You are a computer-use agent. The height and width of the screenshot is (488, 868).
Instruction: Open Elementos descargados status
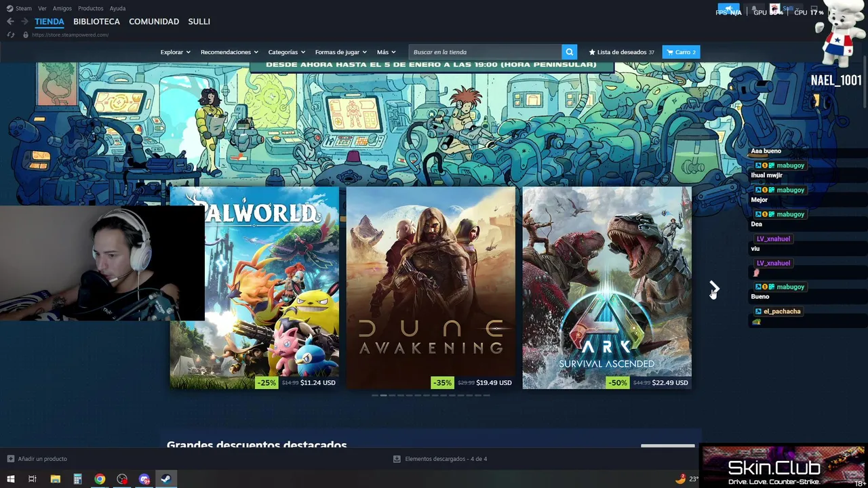pos(446,459)
